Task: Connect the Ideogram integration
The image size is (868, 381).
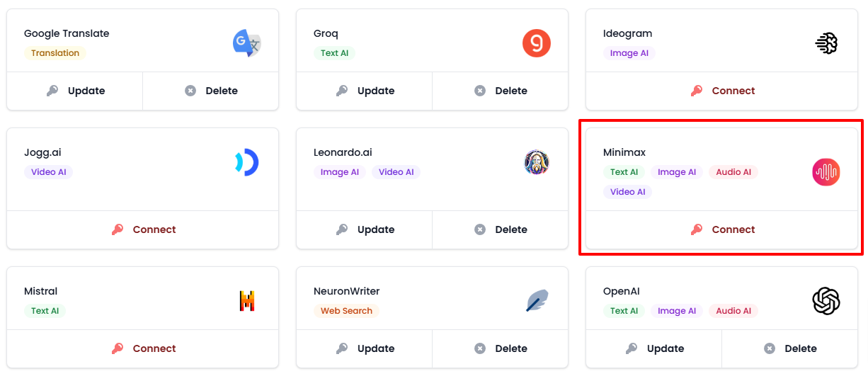Action: (x=722, y=91)
